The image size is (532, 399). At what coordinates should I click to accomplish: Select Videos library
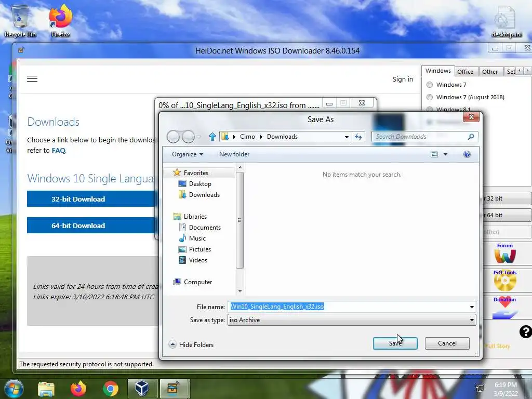[x=193, y=260]
